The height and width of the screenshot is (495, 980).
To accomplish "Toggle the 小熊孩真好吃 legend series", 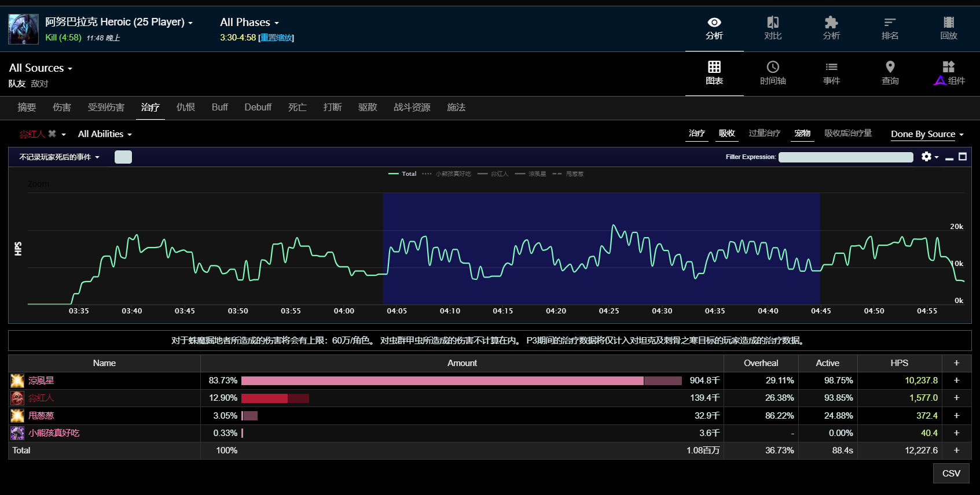I will [x=446, y=174].
